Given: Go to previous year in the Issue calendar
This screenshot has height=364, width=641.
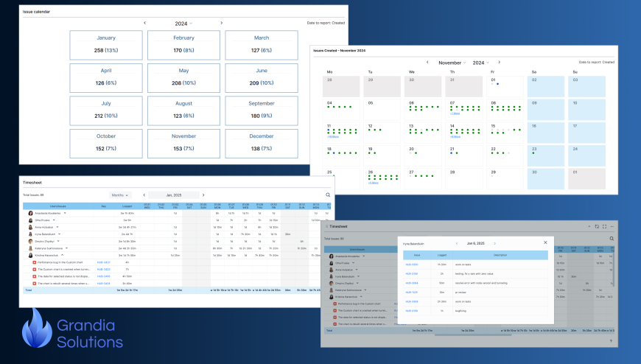Looking at the screenshot, I should coord(144,23).
